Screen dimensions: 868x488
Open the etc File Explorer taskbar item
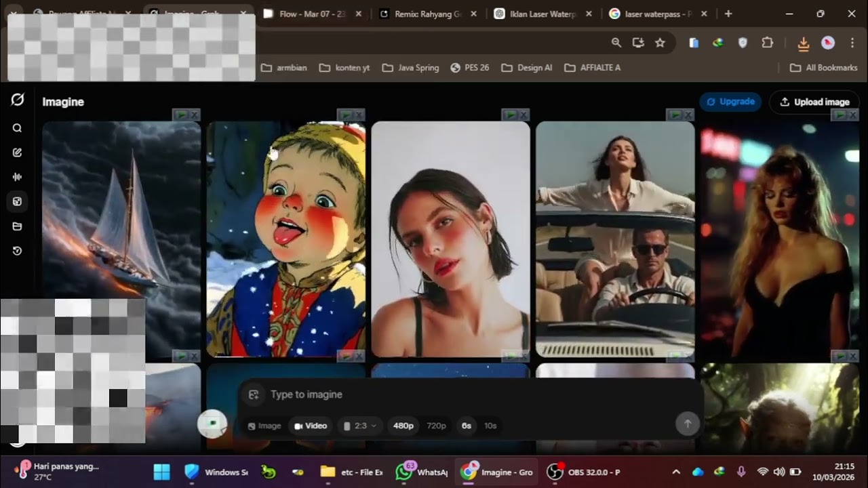coord(352,472)
